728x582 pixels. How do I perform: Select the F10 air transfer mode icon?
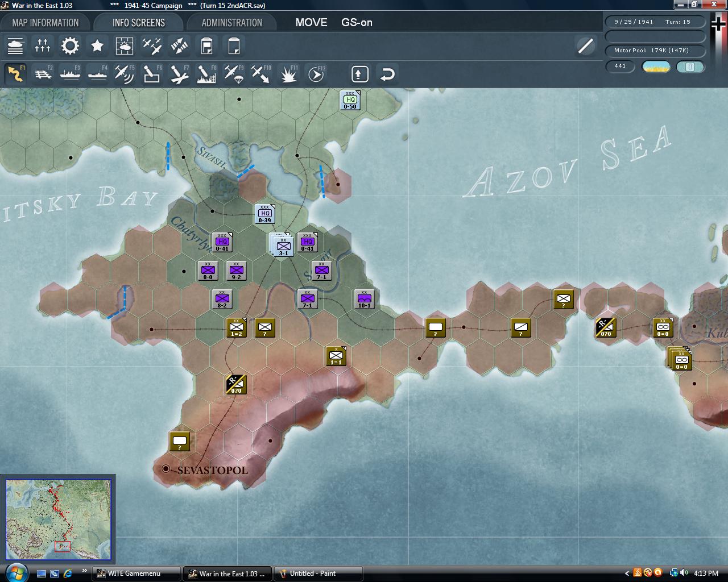261,74
